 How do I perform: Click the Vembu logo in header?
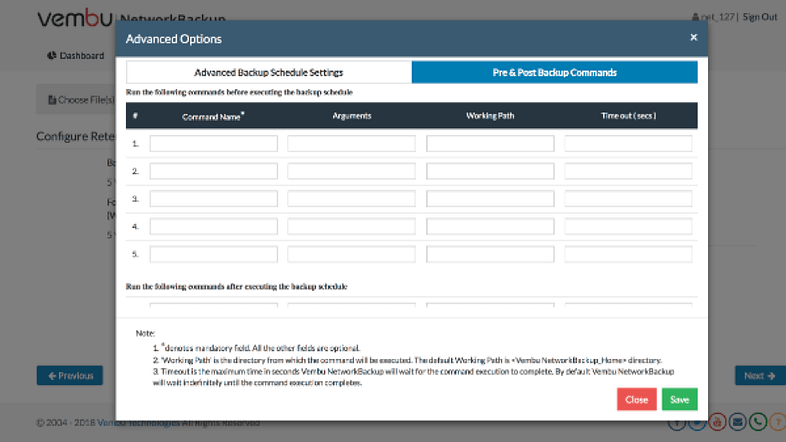point(75,19)
